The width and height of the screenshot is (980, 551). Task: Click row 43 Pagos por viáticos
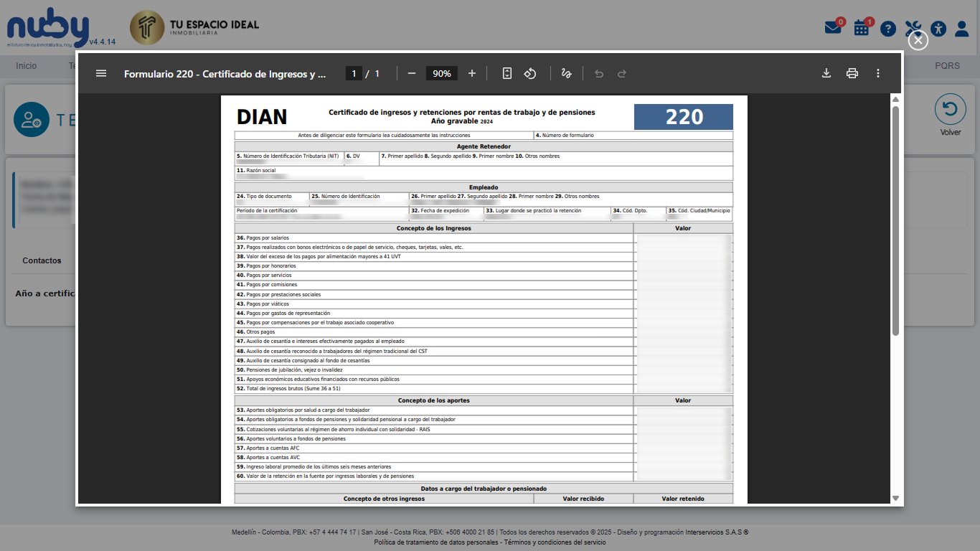pos(434,303)
